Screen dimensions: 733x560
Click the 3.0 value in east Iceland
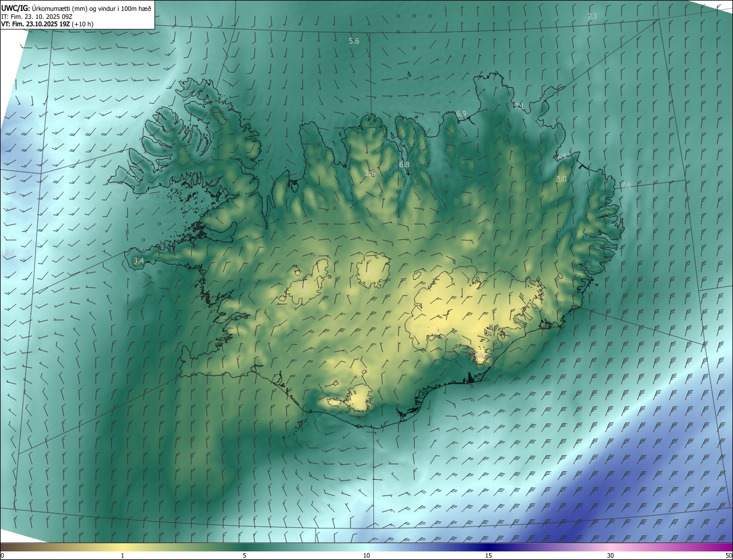(x=561, y=179)
